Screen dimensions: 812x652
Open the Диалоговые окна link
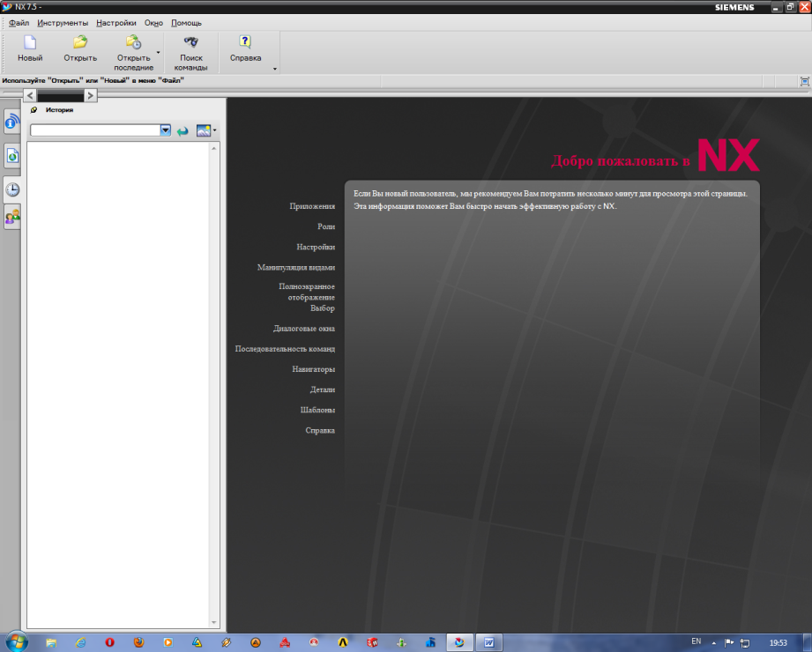point(304,329)
